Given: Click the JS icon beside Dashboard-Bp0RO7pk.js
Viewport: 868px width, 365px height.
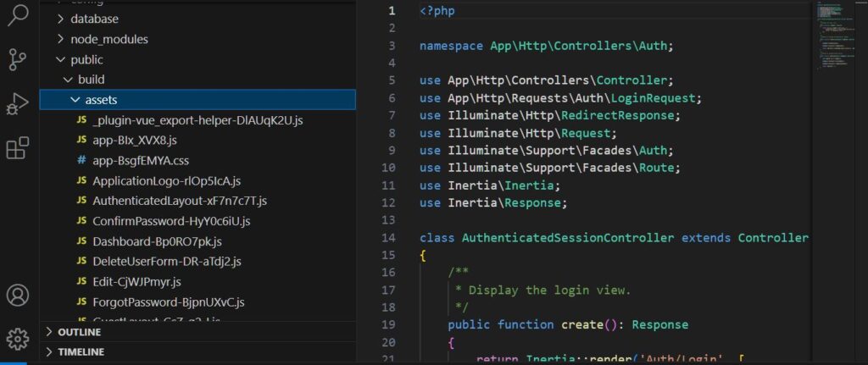Looking at the screenshot, I should (x=82, y=241).
